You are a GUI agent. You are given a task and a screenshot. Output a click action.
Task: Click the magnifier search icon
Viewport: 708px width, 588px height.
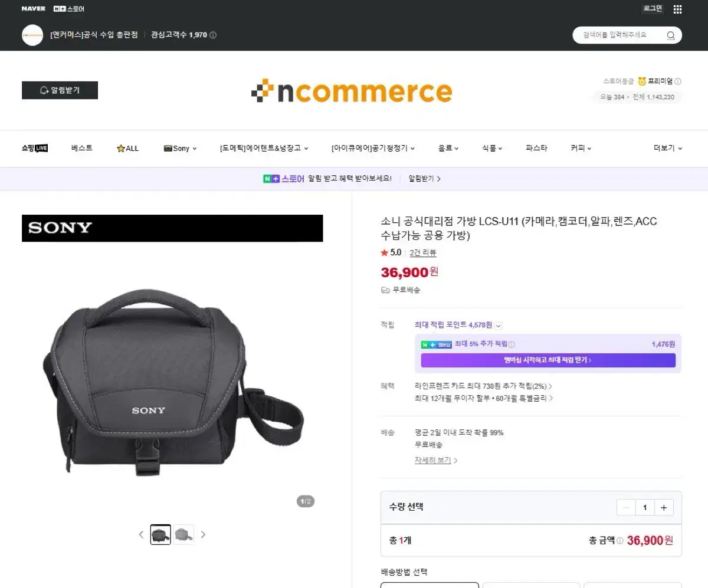tap(671, 35)
